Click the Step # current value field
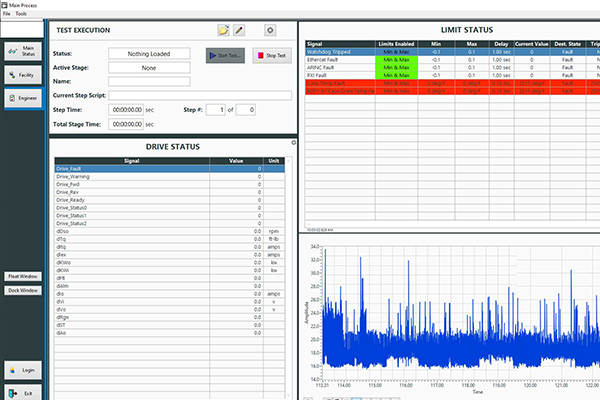600x400 pixels. click(x=216, y=110)
